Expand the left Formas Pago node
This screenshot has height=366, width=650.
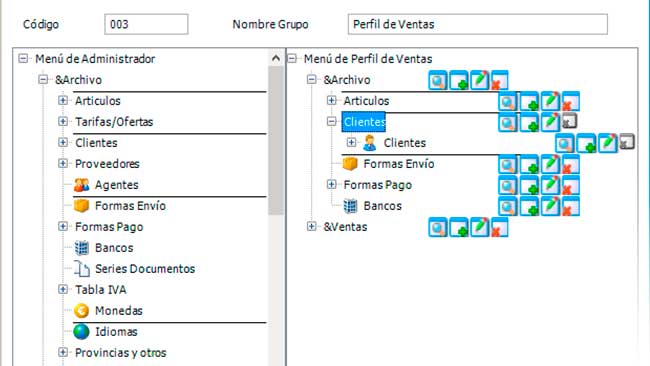pyautogui.click(x=63, y=226)
